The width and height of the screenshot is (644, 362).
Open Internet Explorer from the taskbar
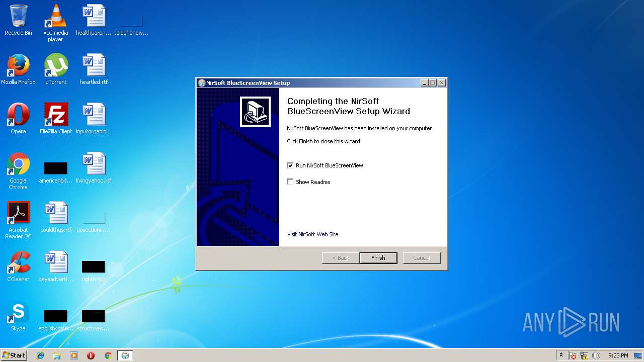[40, 355]
